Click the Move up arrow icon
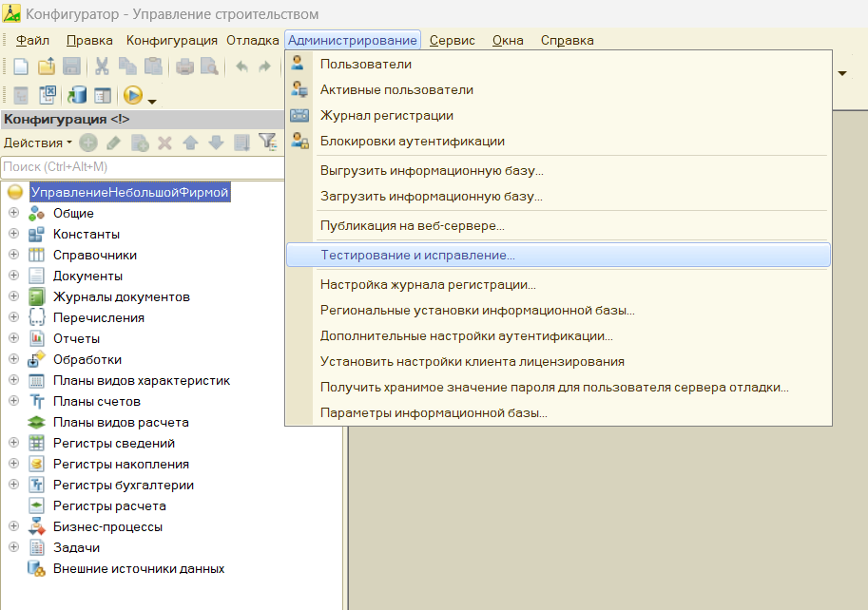 point(190,143)
